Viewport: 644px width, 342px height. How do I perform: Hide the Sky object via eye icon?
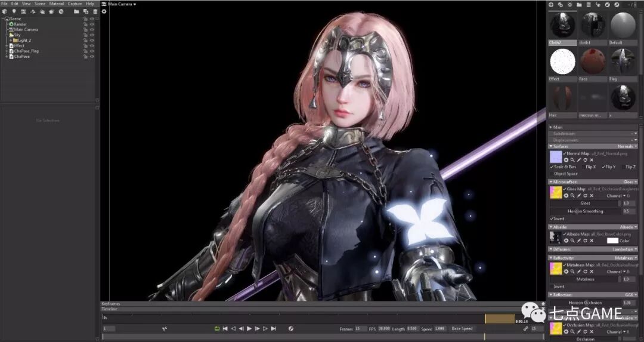92,35
